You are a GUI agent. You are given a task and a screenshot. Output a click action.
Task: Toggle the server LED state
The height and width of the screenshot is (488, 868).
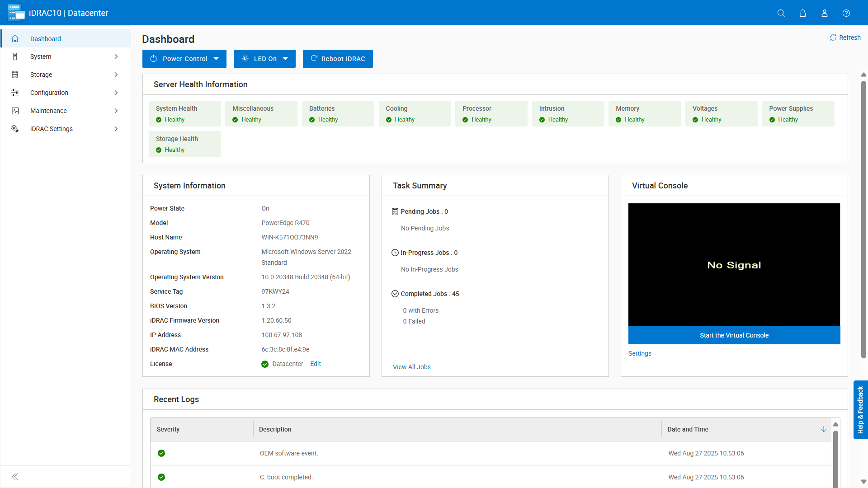[x=264, y=58]
